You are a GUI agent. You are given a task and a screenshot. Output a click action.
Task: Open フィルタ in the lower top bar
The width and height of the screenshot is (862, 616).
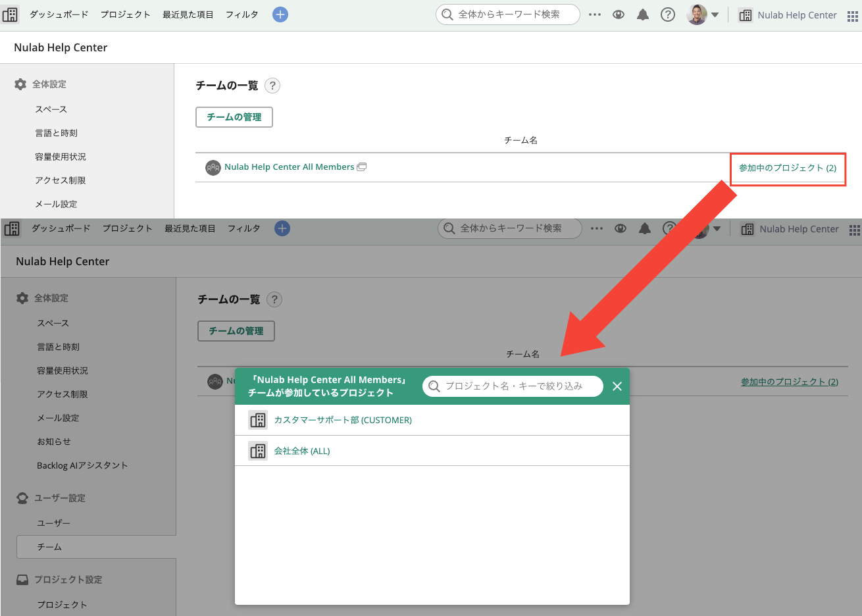pyautogui.click(x=244, y=228)
